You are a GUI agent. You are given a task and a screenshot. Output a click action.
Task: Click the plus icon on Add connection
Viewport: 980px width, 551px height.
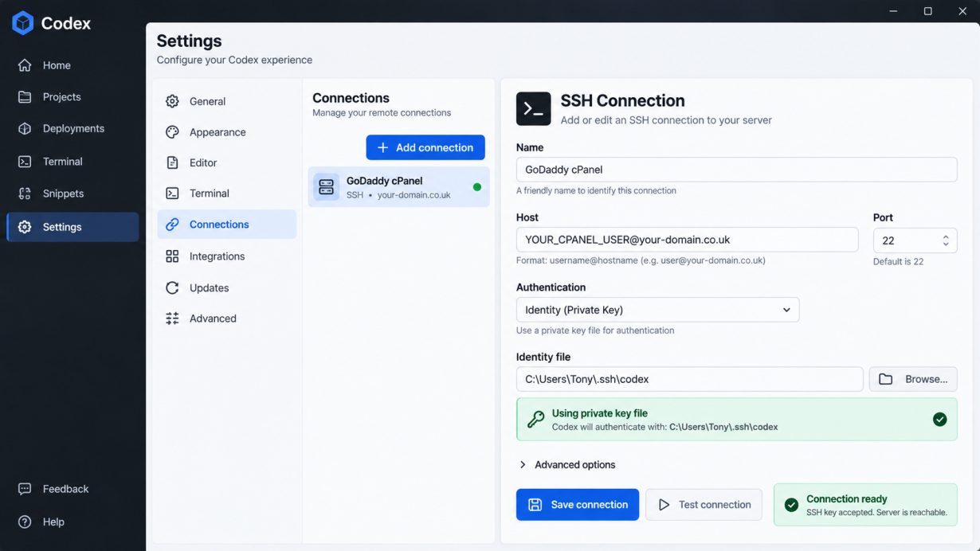[382, 147]
